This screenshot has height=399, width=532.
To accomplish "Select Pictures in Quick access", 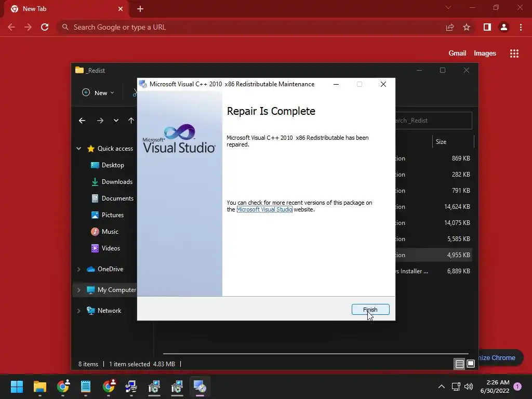I will [x=107, y=215].
